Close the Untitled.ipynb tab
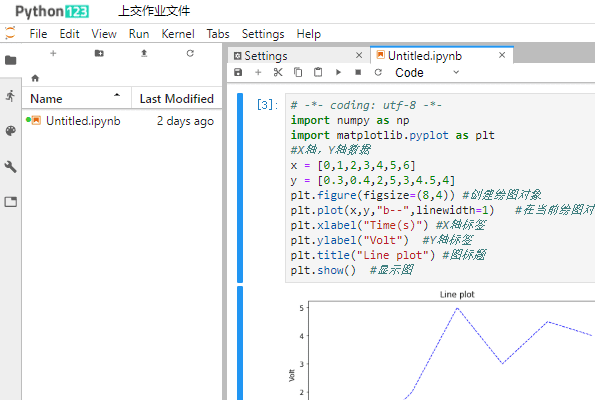Image resolution: width=595 pixels, height=400 pixels. [502, 55]
